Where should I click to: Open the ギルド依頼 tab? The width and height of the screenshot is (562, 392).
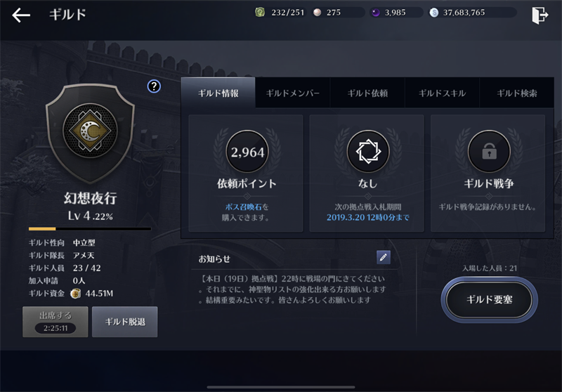367,93
